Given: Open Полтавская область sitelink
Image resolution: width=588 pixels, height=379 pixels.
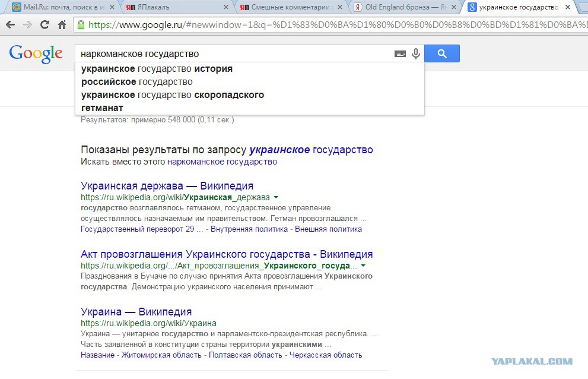Looking at the screenshot, I should (245, 355).
